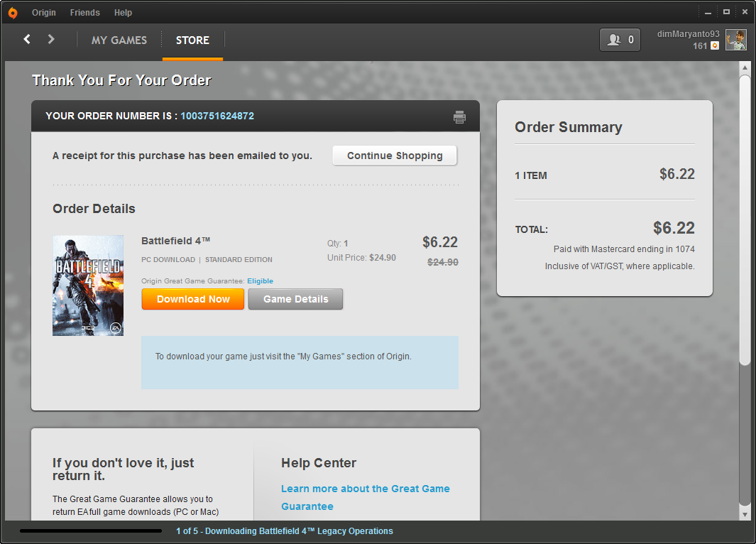
Task: Open the friends online counter button
Action: [x=620, y=40]
